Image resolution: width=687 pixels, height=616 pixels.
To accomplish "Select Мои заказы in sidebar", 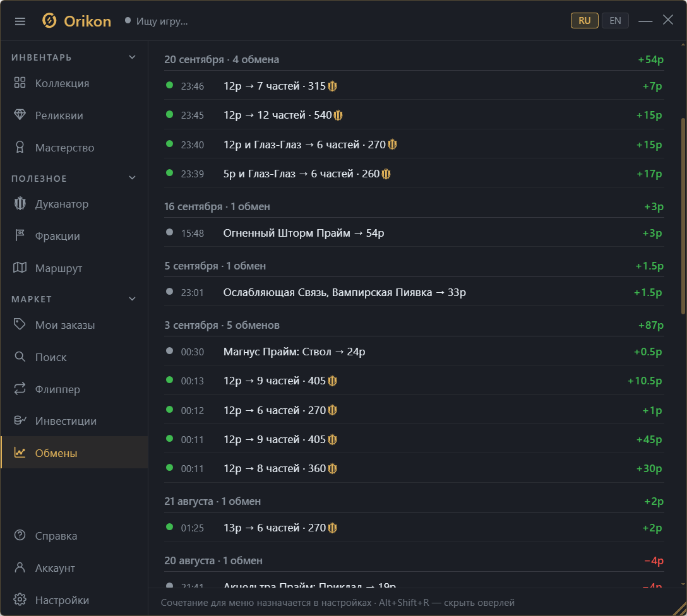I will [x=75, y=325].
